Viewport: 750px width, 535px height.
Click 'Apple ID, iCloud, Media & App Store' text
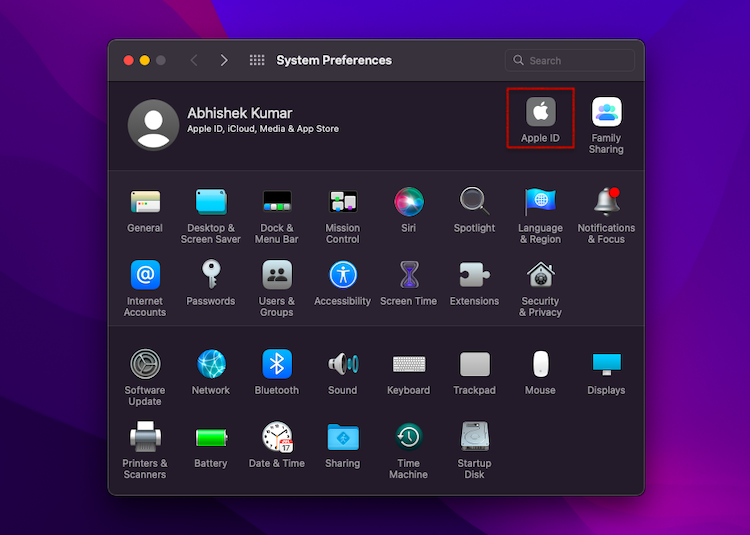(263, 129)
